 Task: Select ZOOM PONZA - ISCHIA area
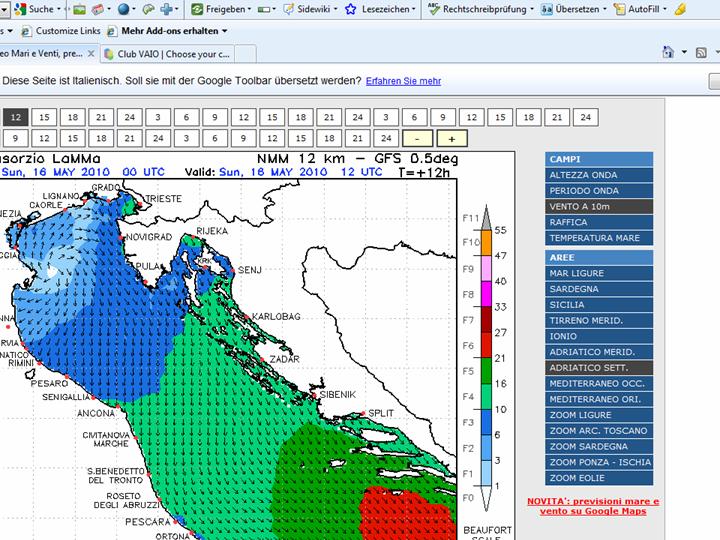(599, 462)
